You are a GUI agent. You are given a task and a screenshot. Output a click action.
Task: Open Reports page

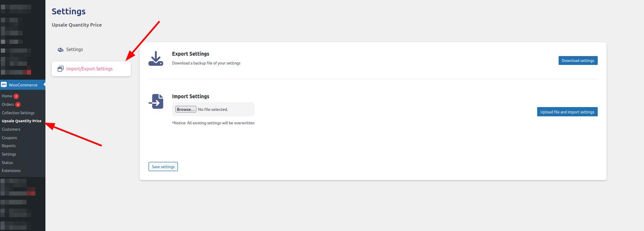(8, 146)
